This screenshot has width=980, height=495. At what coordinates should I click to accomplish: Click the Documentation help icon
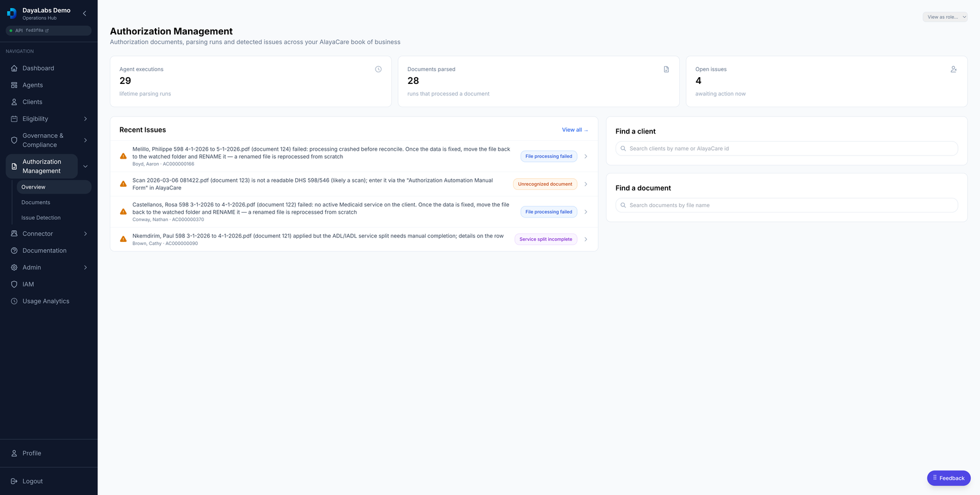(14, 251)
